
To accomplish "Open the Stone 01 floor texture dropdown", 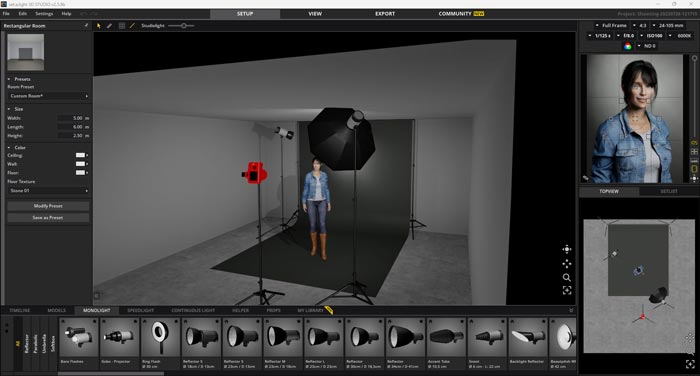I will click(48, 191).
